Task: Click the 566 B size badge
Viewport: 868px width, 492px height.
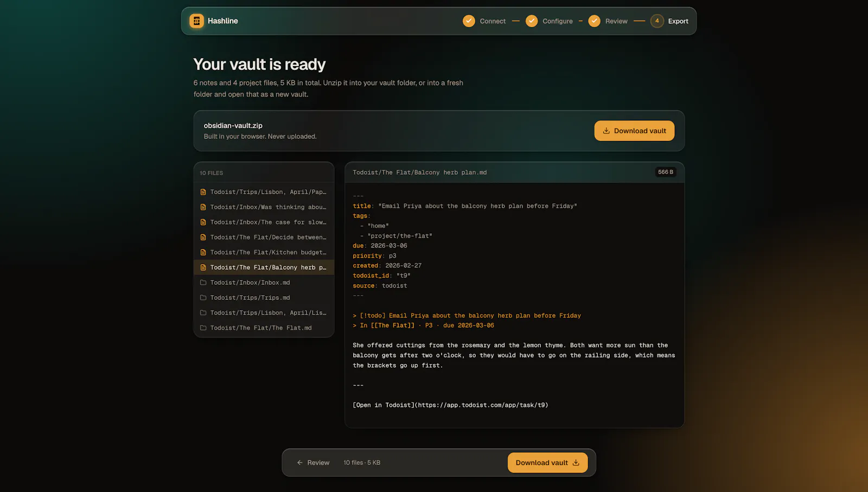Action: (x=666, y=172)
